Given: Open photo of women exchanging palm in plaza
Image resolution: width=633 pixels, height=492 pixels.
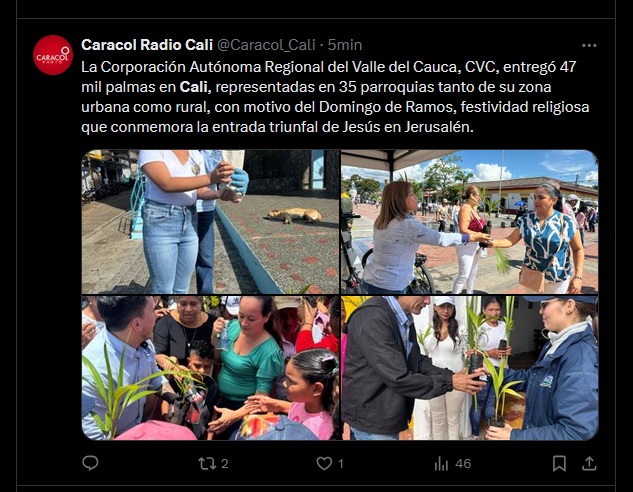Looking at the screenshot, I should [470, 222].
